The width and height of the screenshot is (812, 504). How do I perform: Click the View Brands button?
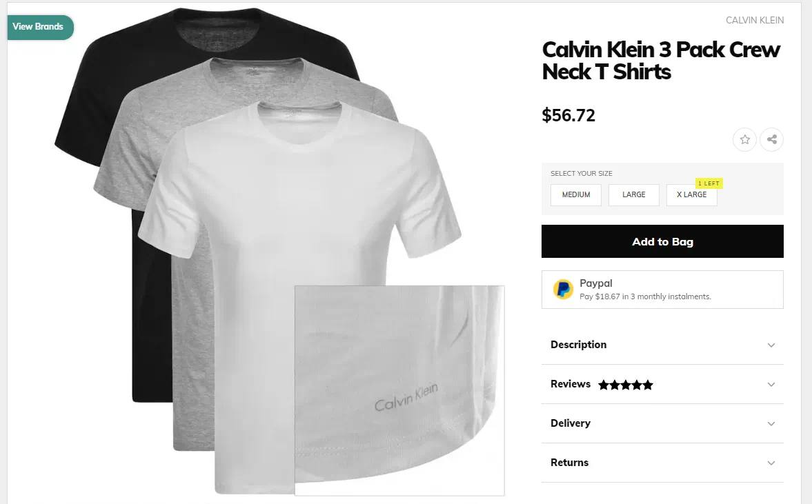click(x=37, y=27)
